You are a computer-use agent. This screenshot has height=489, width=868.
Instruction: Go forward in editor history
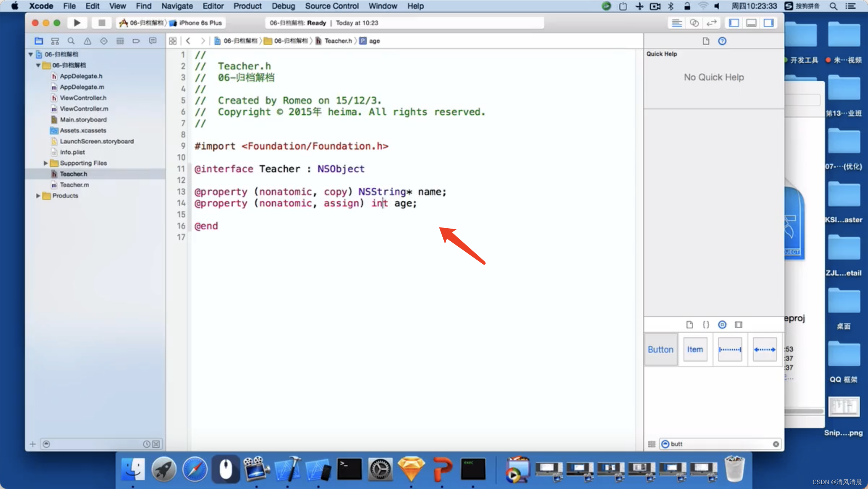(x=203, y=41)
